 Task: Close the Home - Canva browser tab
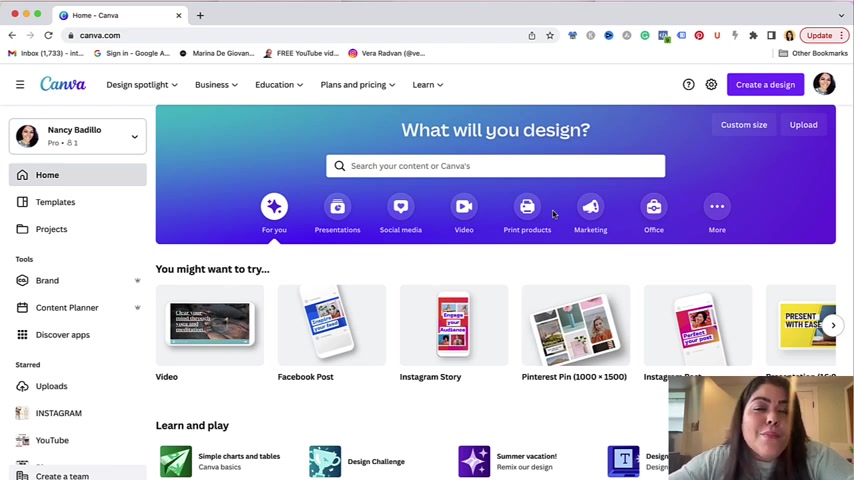(179, 15)
